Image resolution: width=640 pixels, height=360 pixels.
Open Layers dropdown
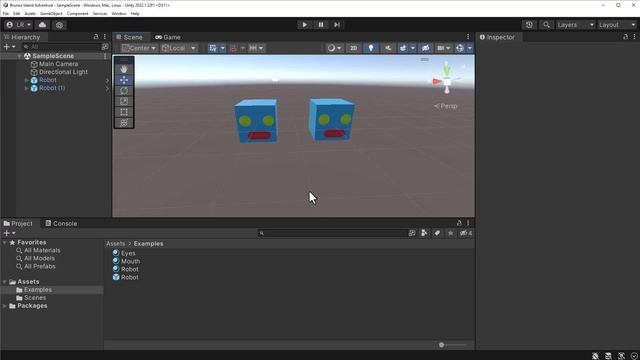575,25
